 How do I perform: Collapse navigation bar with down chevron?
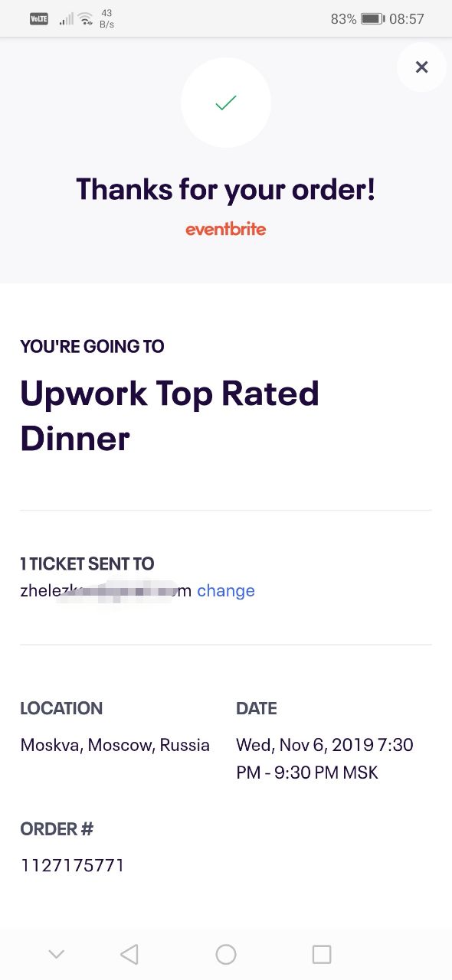pyautogui.click(x=56, y=954)
